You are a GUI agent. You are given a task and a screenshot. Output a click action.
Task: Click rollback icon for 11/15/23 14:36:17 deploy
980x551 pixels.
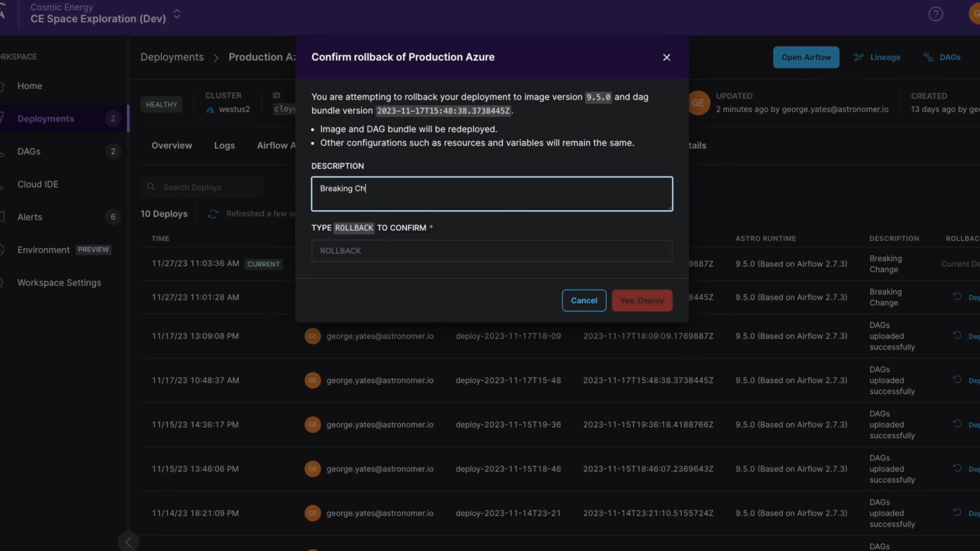pyautogui.click(x=957, y=424)
